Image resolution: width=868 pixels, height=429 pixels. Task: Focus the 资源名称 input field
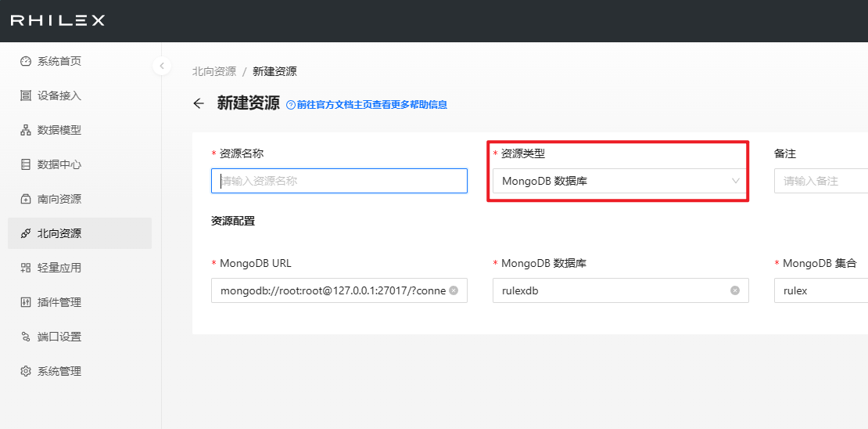(339, 181)
